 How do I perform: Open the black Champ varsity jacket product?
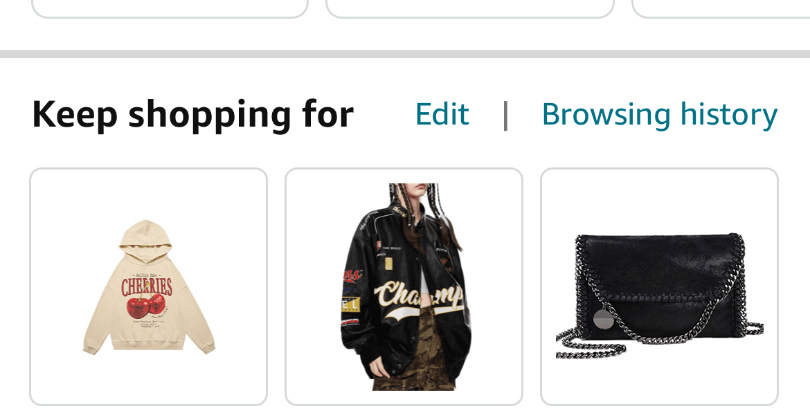(403, 287)
